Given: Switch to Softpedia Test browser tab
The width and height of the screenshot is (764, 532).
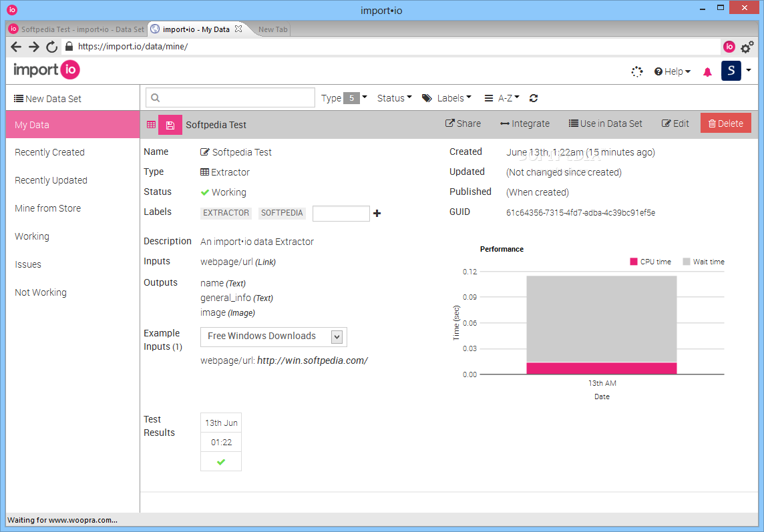Looking at the screenshot, I should pyautogui.click(x=77, y=29).
